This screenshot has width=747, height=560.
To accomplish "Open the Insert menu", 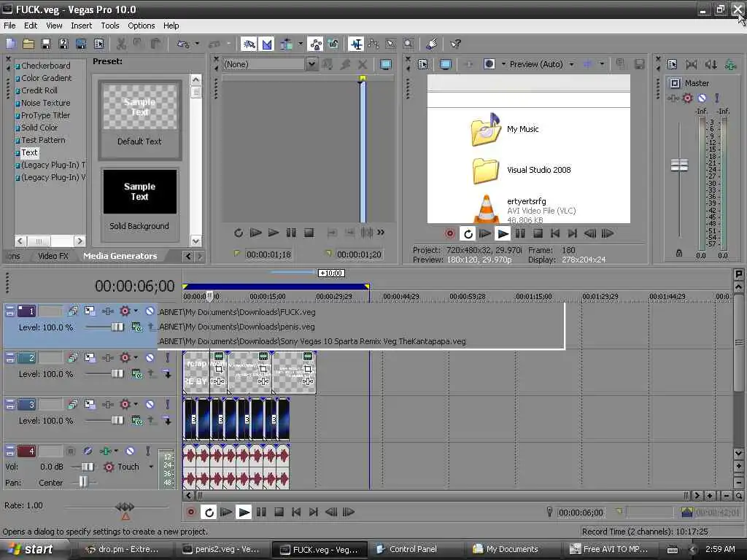I will [x=82, y=26].
